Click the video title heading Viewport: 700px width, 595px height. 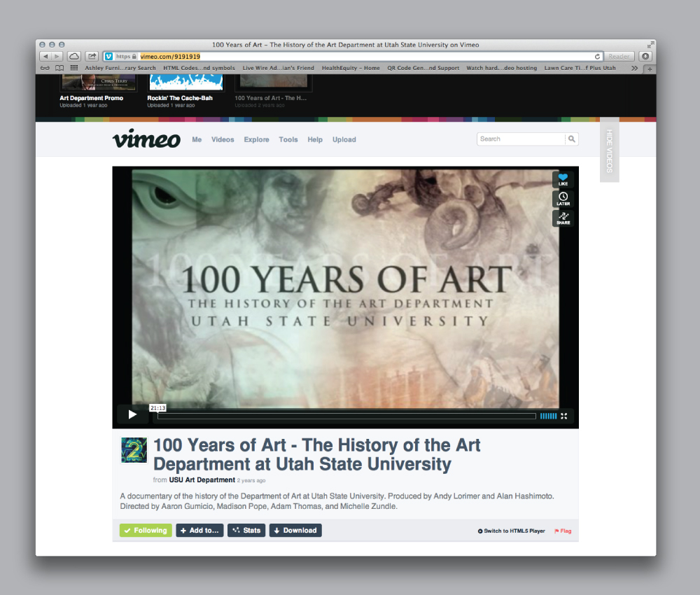pos(317,454)
